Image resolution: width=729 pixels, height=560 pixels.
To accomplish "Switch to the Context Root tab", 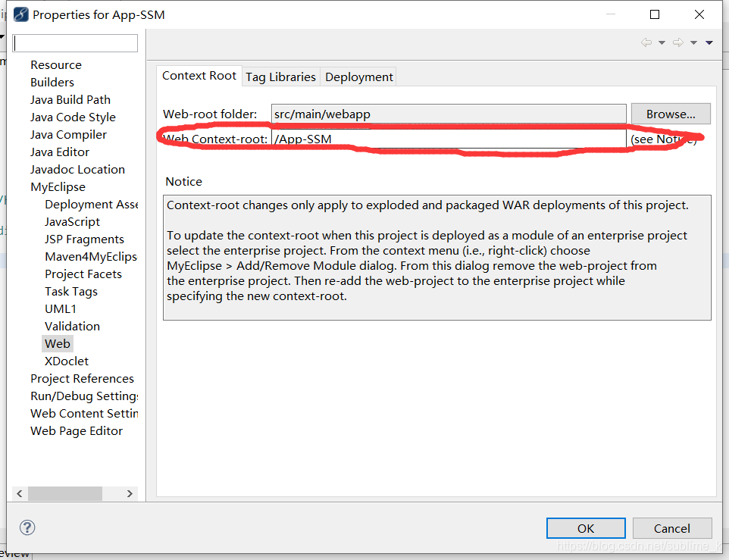I will (x=199, y=76).
